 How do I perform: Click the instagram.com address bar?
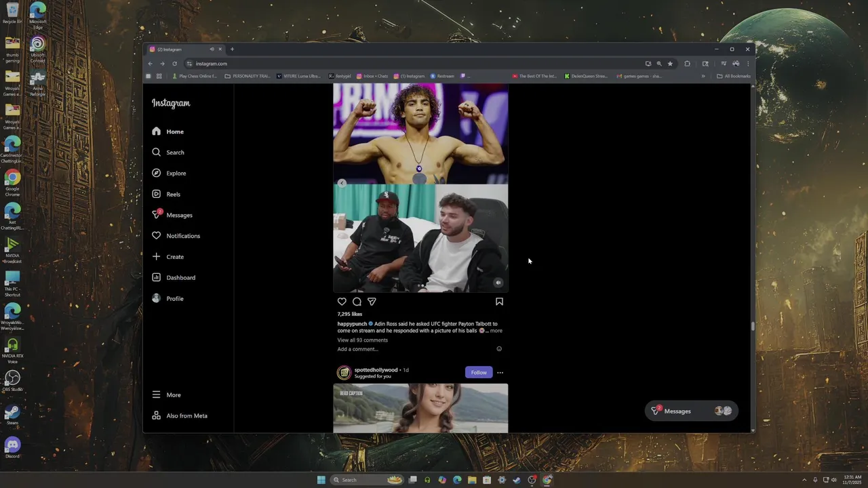click(x=414, y=64)
